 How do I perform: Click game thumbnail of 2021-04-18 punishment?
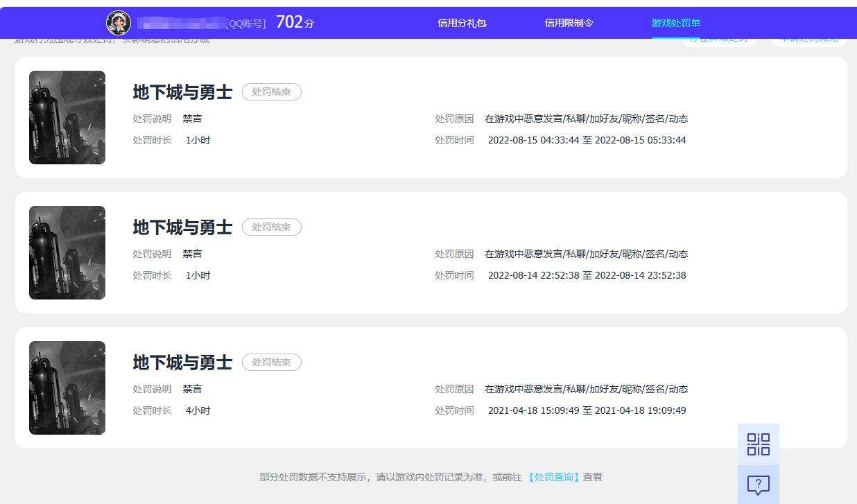pos(67,388)
